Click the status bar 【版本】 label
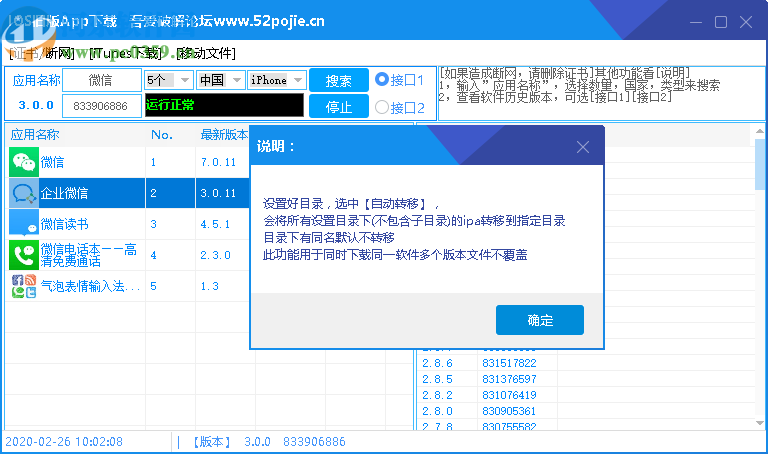 click(212, 442)
